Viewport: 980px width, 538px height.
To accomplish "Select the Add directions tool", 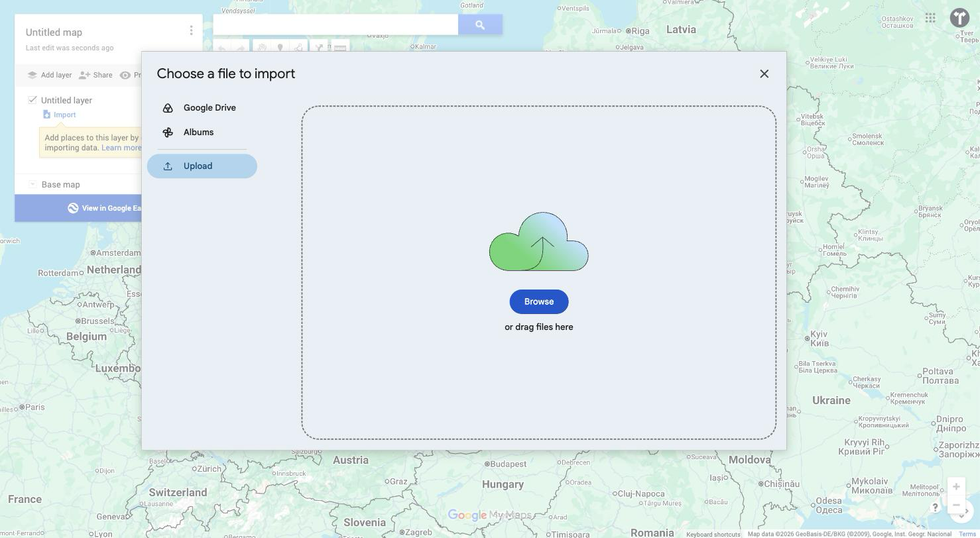I will (x=319, y=48).
